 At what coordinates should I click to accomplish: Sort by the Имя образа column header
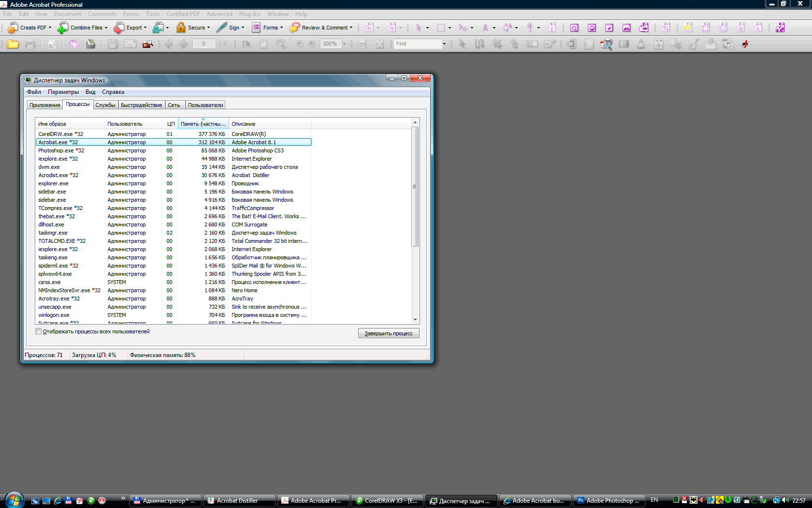point(70,124)
